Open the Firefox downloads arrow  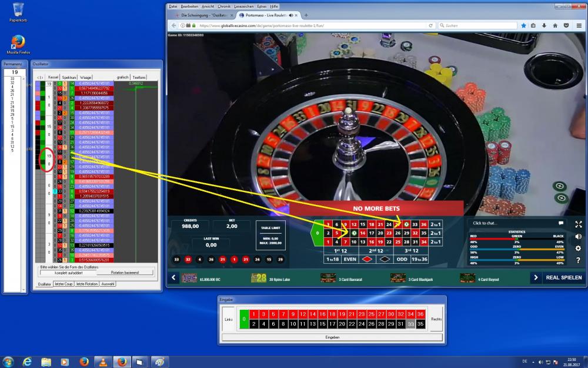click(544, 25)
